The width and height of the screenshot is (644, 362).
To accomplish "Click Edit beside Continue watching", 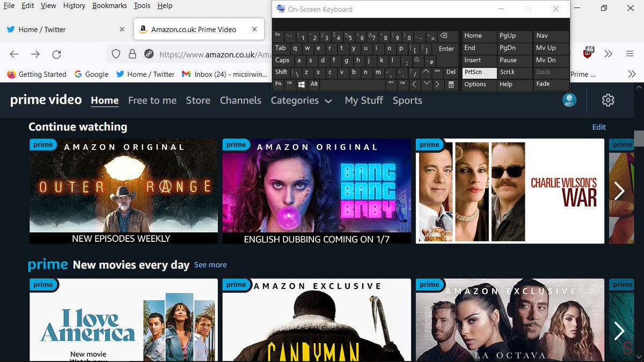I will (599, 127).
